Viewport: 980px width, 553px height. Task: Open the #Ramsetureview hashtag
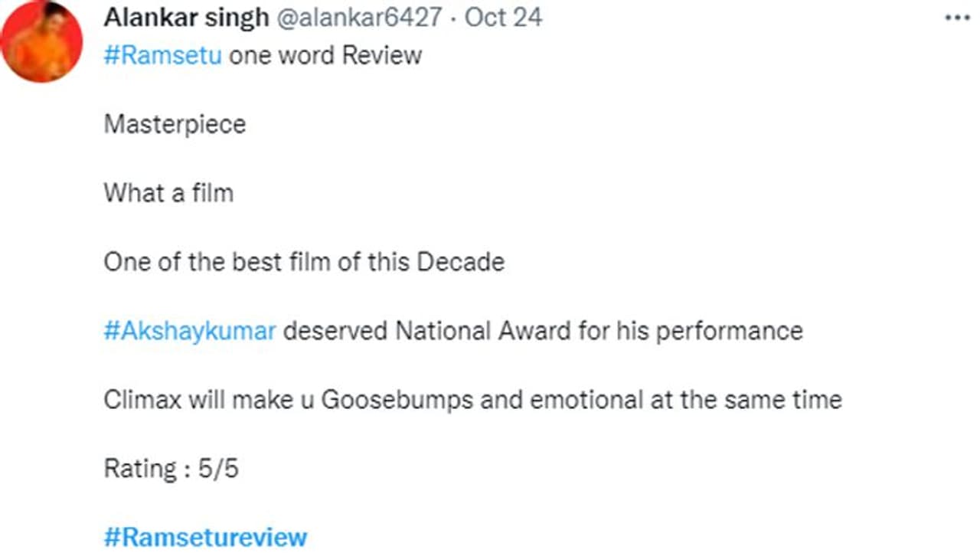pos(205,537)
